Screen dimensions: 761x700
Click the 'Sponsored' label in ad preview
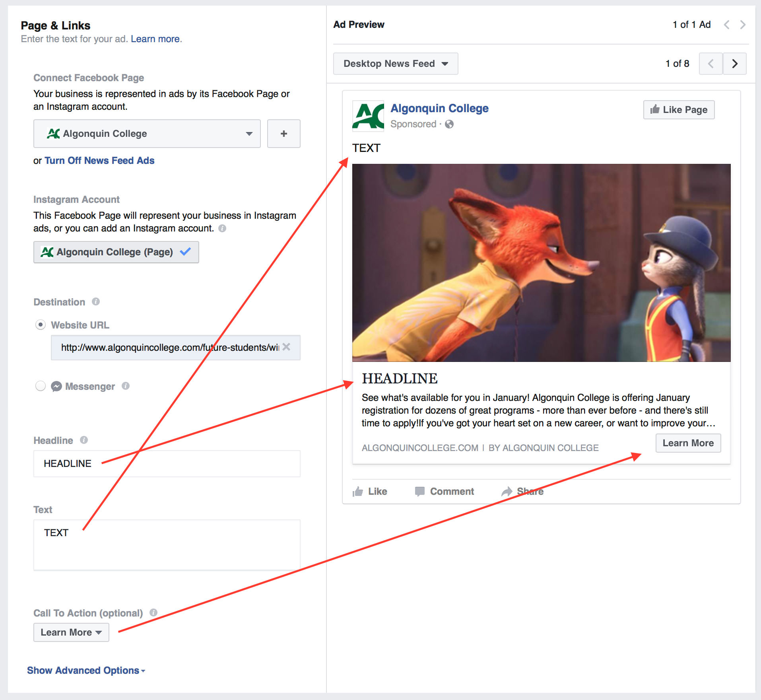click(414, 124)
